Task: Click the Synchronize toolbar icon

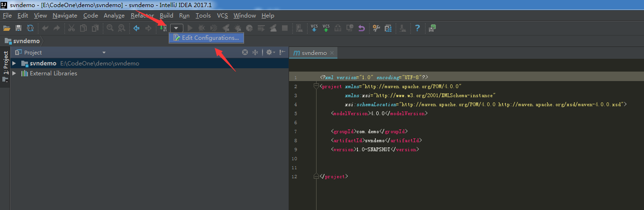Action: point(30,28)
